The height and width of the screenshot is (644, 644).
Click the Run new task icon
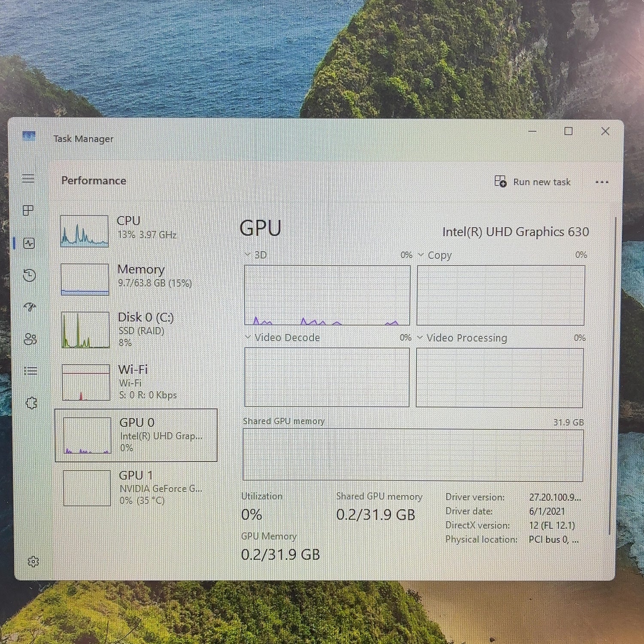click(x=500, y=182)
